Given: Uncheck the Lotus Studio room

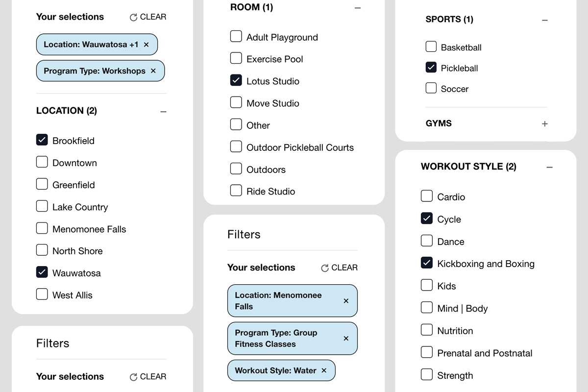Looking at the screenshot, I should tap(236, 80).
